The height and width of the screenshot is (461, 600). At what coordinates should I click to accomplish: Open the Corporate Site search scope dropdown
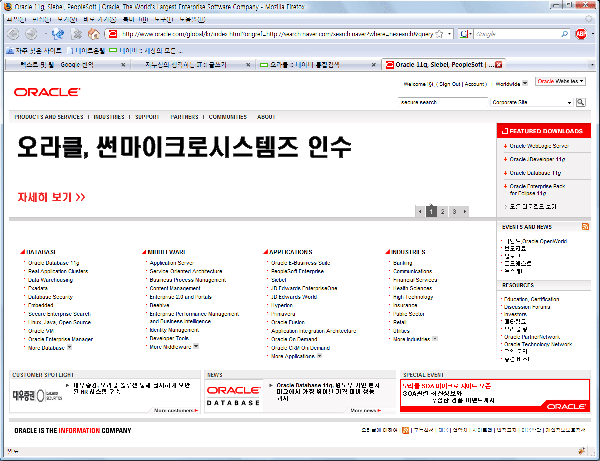[x=532, y=102]
